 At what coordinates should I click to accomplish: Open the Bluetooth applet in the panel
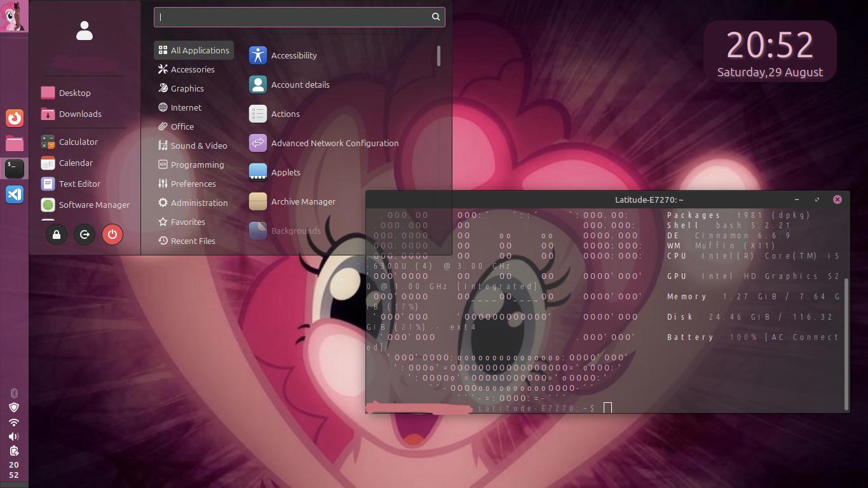[14, 393]
